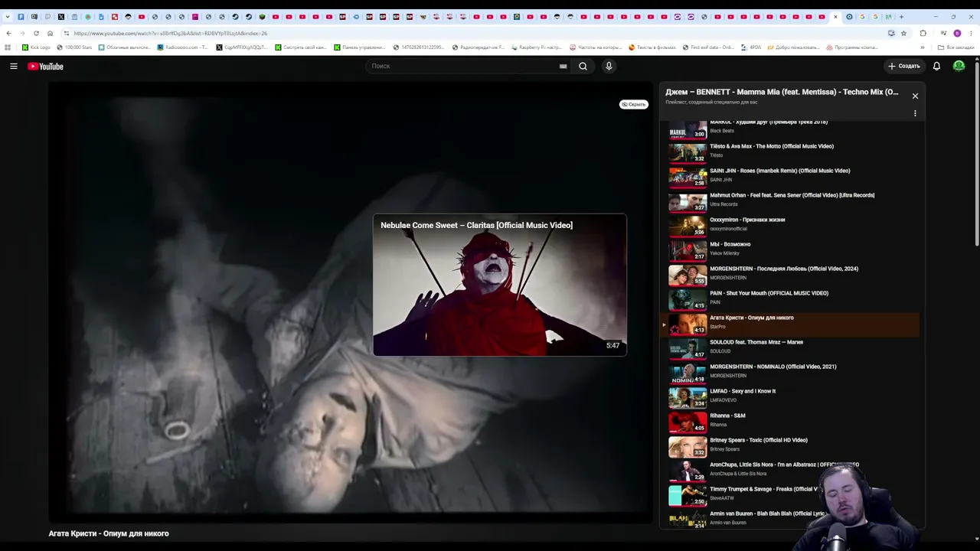
Task: Go back in the browser
Action: coord(8,33)
